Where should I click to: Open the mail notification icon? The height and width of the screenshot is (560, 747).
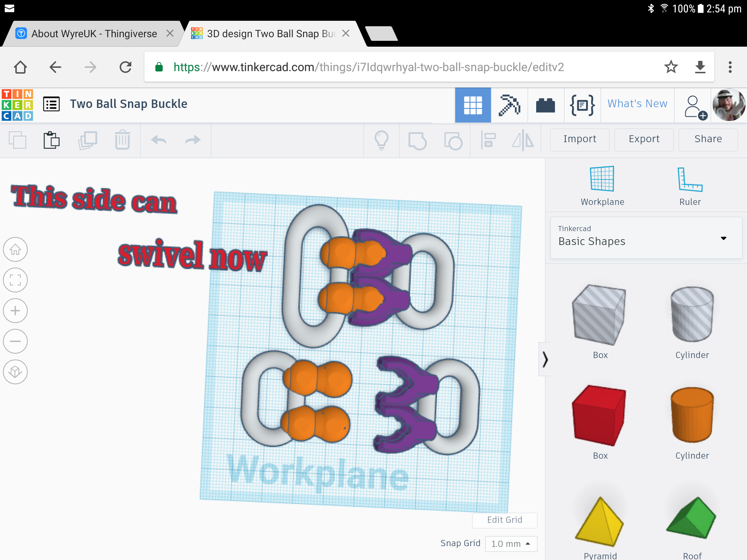(x=9, y=8)
